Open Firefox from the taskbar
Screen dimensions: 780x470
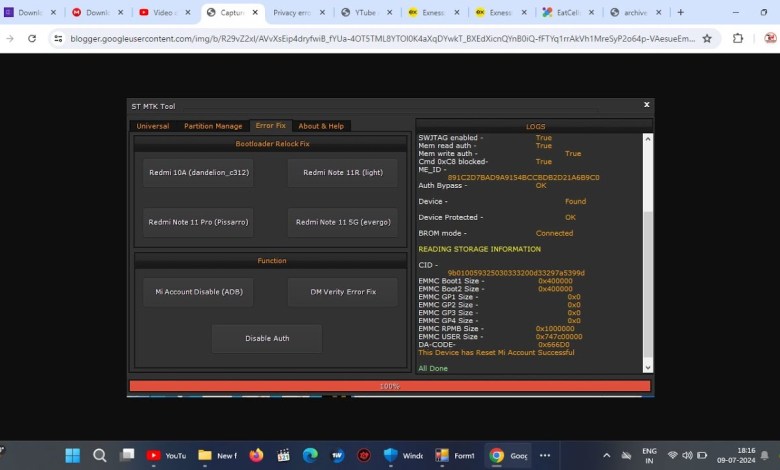[x=257, y=455]
